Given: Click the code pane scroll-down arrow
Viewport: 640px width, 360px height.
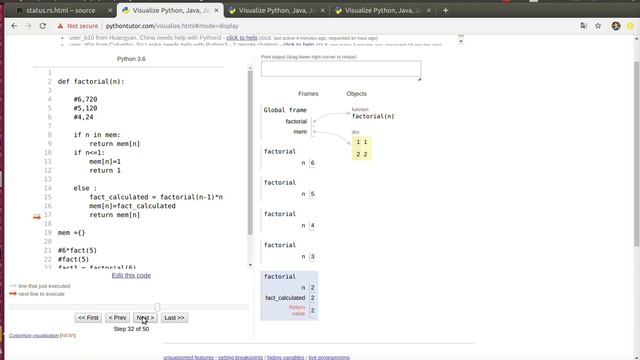Looking at the screenshot, I should 250,265.
